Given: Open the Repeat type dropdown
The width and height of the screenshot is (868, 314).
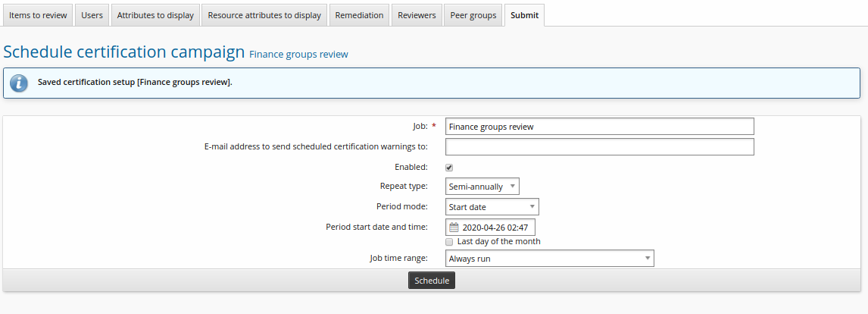Looking at the screenshot, I should pyautogui.click(x=482, y=187).
